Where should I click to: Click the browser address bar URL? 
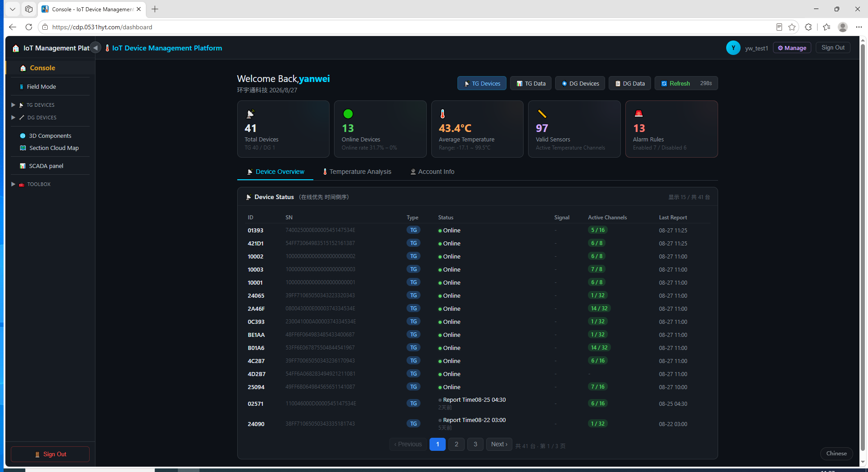[102, 27]
